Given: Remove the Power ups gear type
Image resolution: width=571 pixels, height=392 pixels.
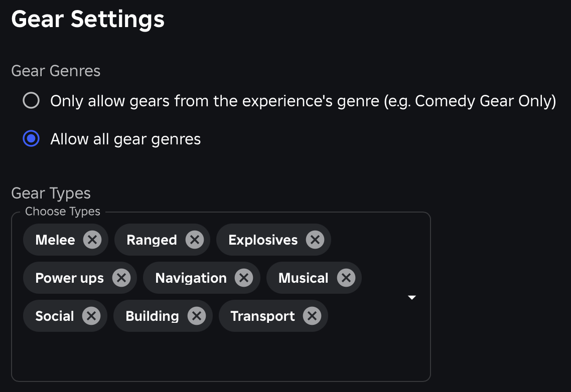Looking at the screenshot, I should coord(121,278).
